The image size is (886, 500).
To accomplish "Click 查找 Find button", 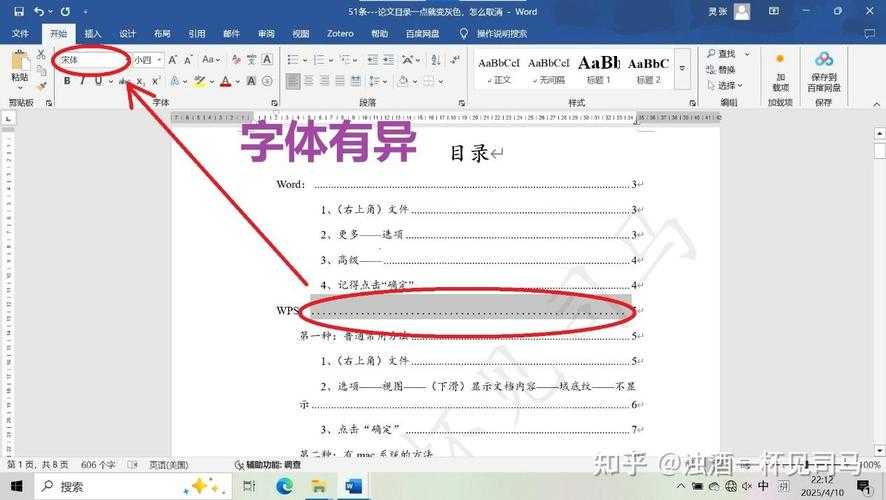I will pos(722,54).
